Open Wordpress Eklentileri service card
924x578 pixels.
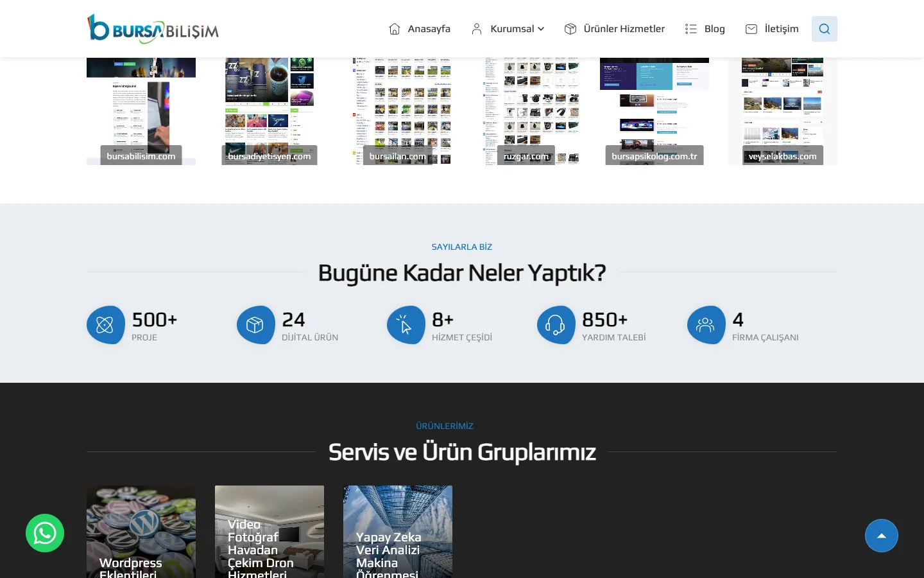click(x=141, y=532)
